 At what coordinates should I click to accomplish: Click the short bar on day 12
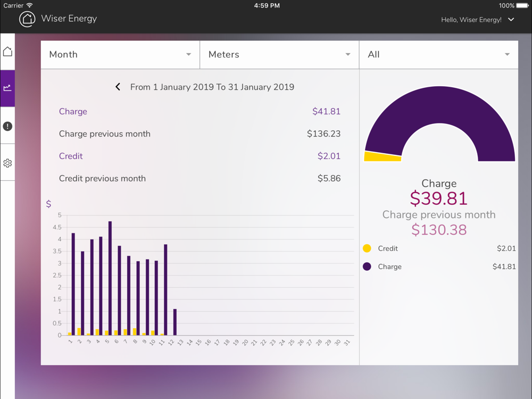pyautogui.click(x=174, y=322)
